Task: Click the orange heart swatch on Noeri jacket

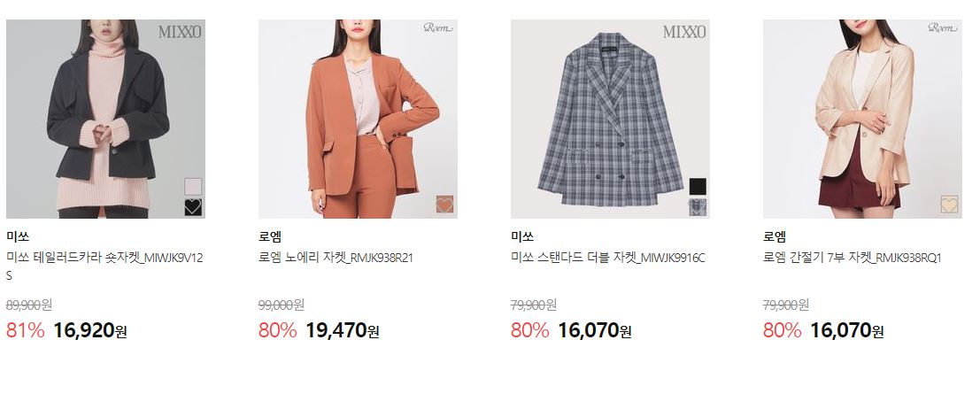Action: [445, 205]
